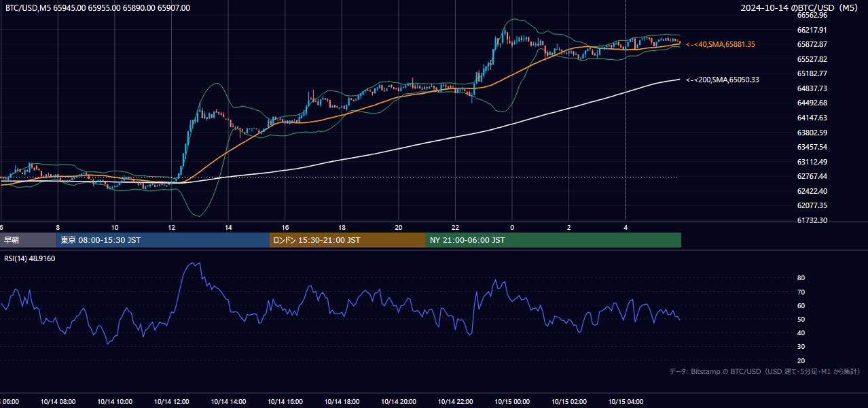The width and height of the screenshot is (868, 408).
Task: Click date label 10/14 12:00
Action: (x=171, y=402)
